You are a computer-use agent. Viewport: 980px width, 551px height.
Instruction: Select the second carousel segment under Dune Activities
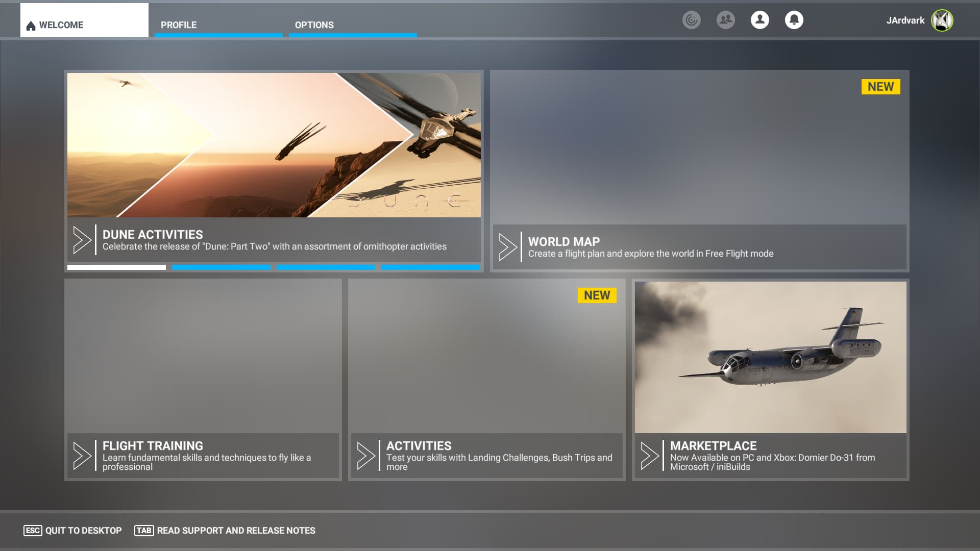click(x=222, y=267)
